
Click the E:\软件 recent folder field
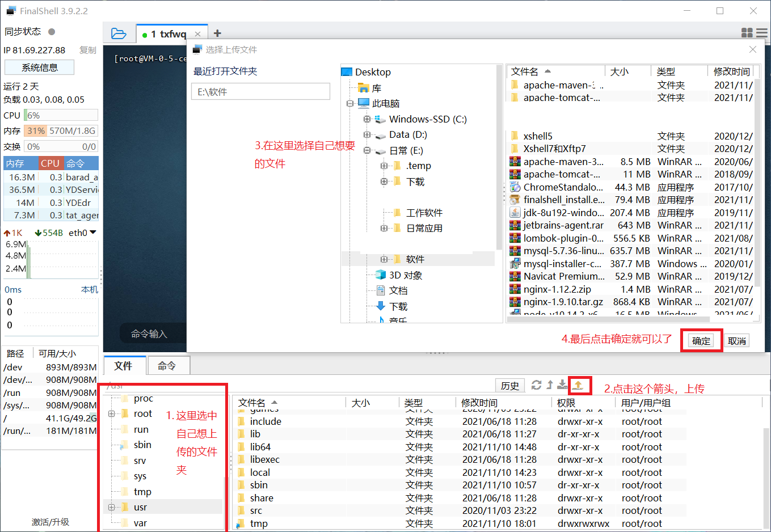[x=261, y=92]
